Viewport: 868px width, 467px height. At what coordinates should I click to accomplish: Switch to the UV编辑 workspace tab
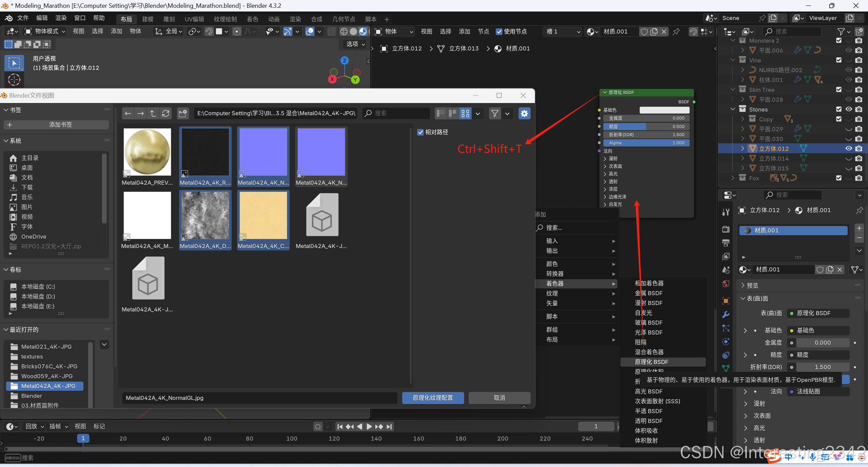(x=194, y=19)
